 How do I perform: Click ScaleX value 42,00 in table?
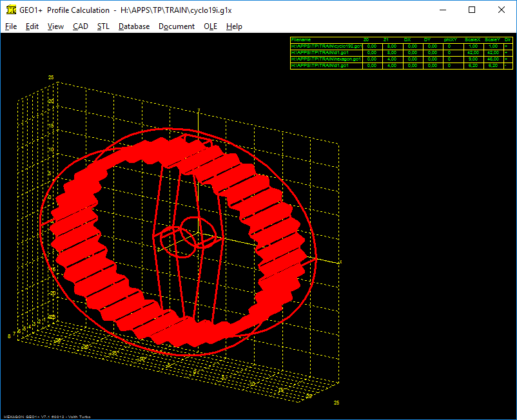tap(473, 53)
